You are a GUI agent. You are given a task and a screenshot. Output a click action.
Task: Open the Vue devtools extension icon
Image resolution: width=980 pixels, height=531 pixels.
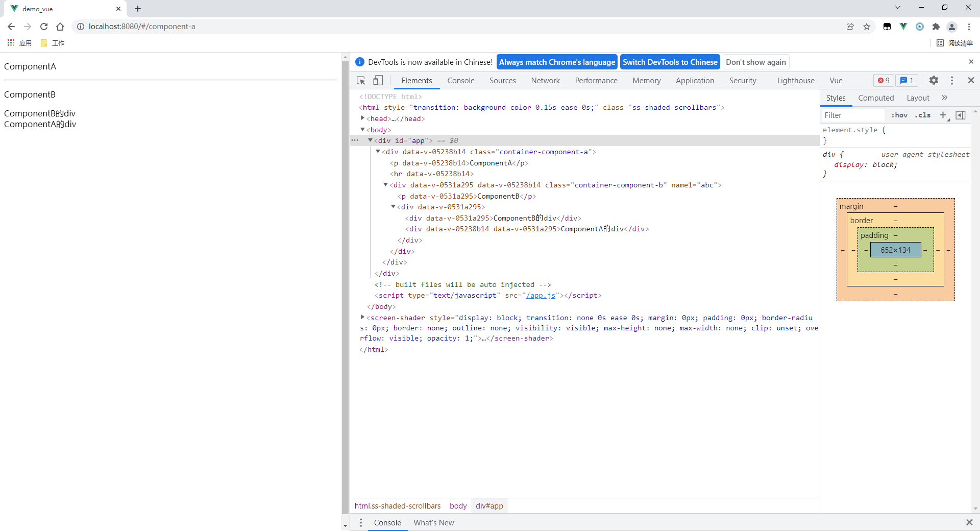pos(903,27)
